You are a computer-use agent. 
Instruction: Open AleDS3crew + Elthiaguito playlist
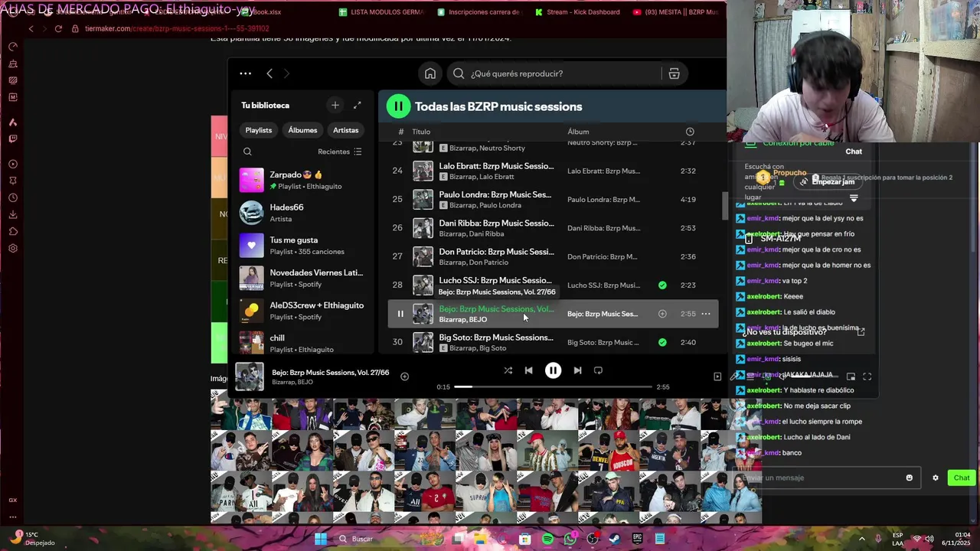[302, 311]
